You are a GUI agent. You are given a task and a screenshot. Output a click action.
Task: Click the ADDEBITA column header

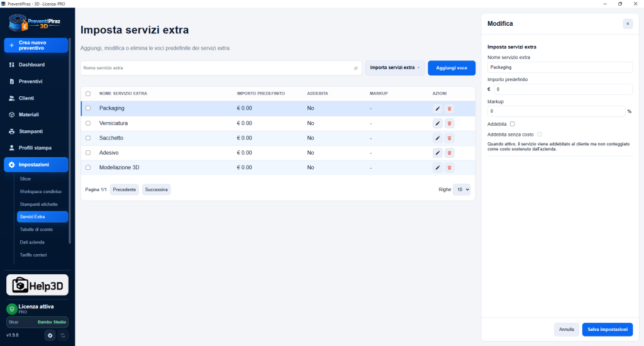coord(318,94)
